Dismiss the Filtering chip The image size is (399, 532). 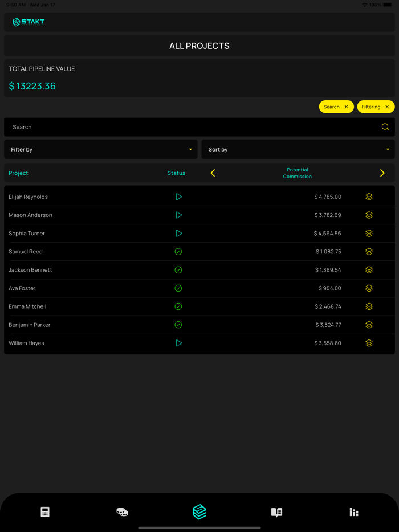387,107
